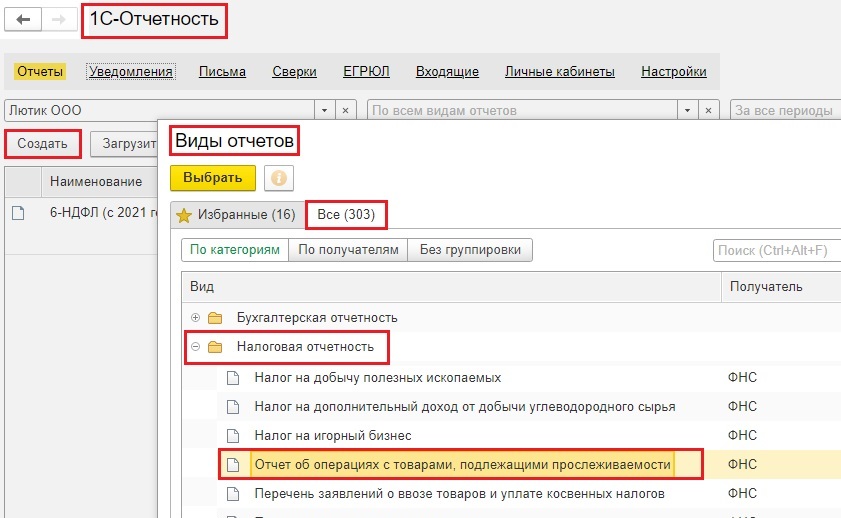Open the Уведомления section
Image resolution: width=841 pixels, height=518 pixels.
[x=131, y=71]
